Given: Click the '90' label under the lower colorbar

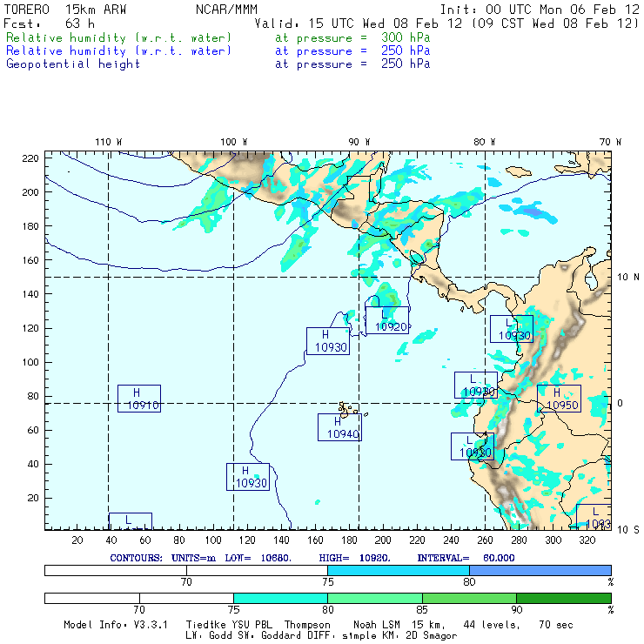Looking at the screenshot, I should (x=517, y=610).
